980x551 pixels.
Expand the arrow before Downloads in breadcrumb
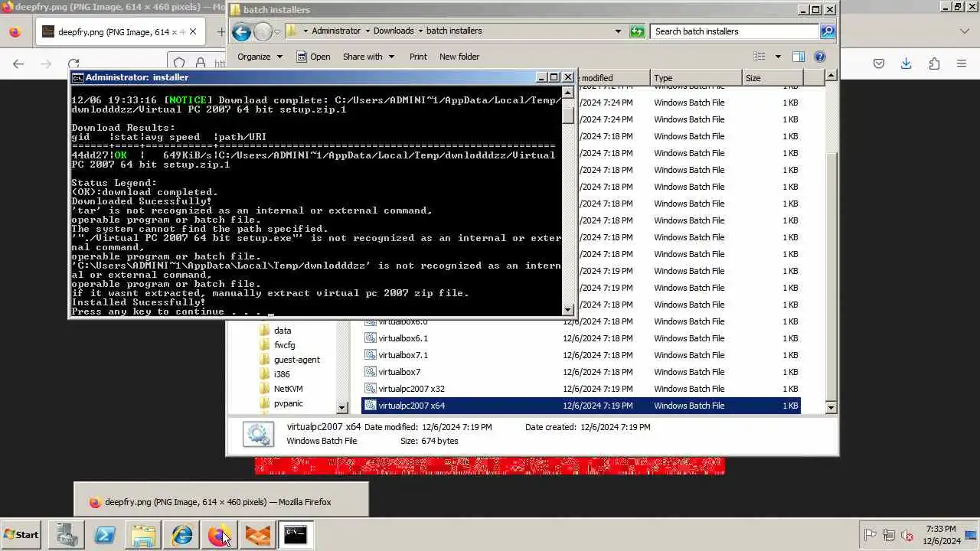pos(367,31)
